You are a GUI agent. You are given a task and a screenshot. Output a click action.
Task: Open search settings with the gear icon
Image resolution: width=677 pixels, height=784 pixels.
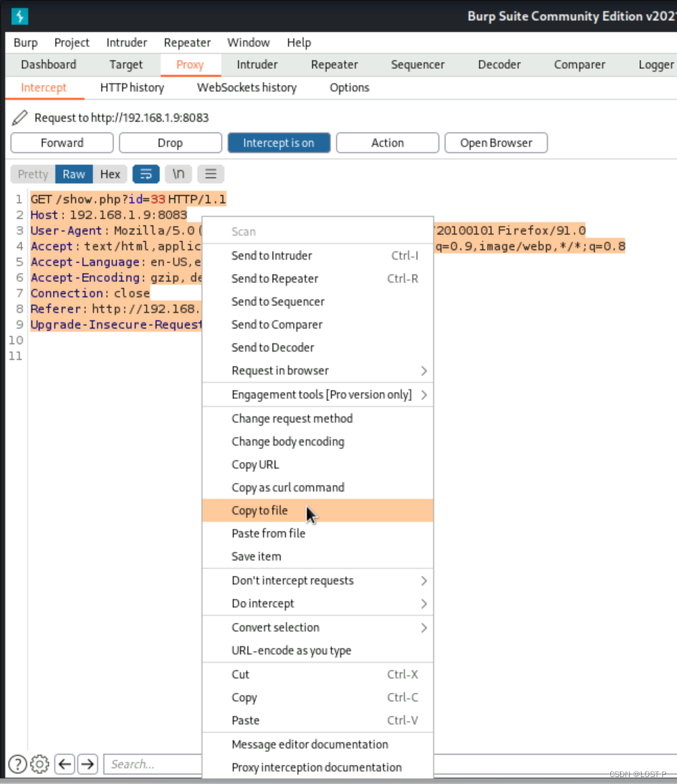click(40, 764)
